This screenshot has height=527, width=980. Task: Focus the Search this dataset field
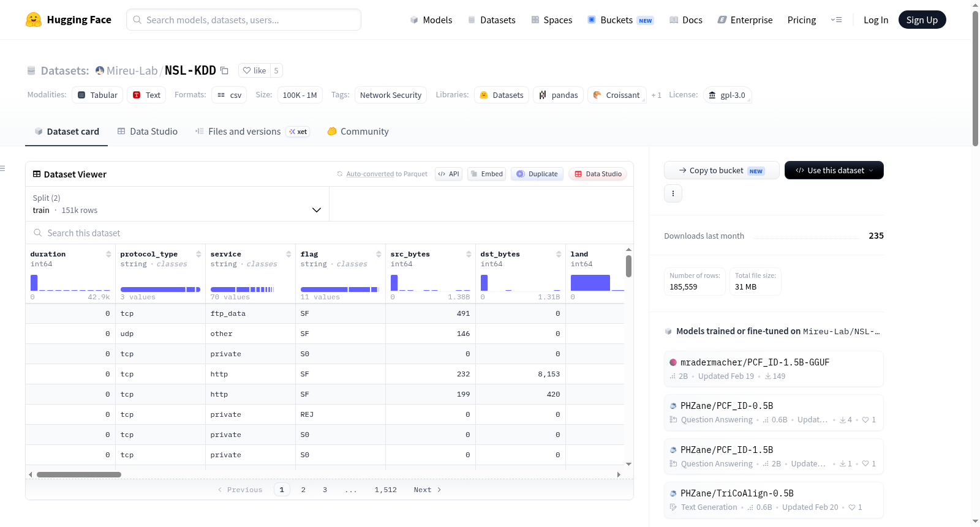pyautogui.click(x=330, y=233)
